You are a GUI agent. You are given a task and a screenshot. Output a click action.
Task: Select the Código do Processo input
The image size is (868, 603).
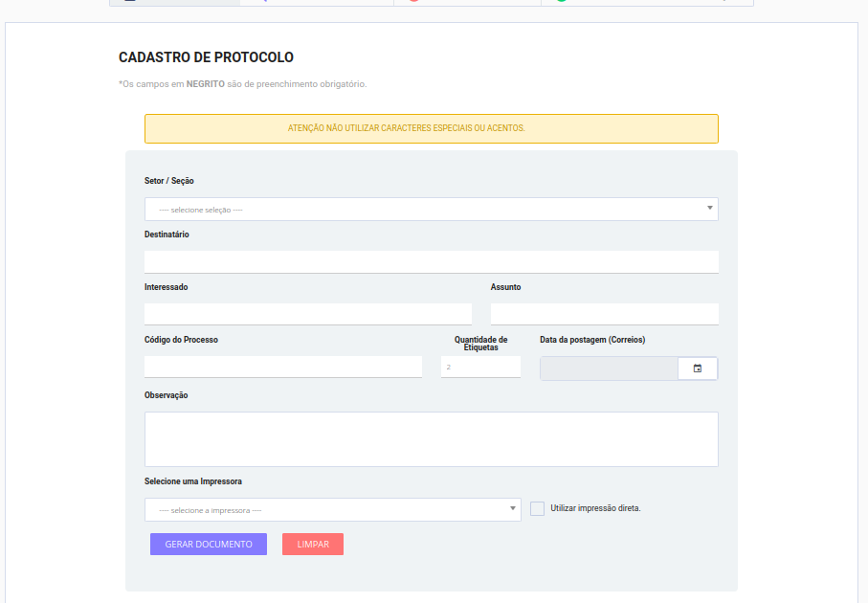pos(283,368)
